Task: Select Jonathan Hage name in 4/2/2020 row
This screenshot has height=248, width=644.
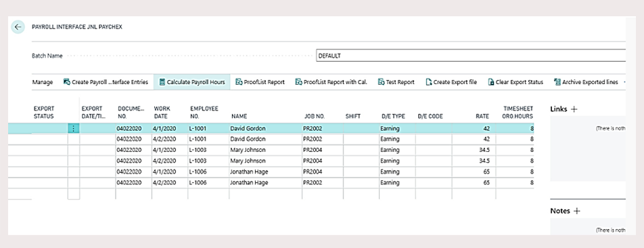Action: click(249, 182)
